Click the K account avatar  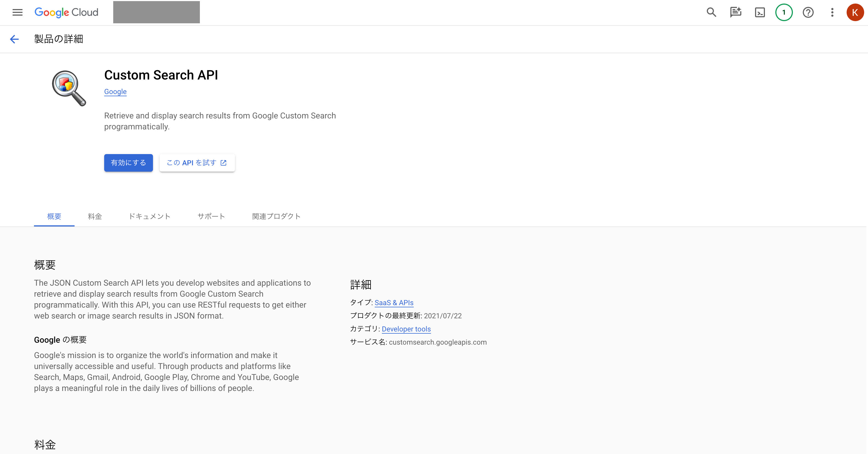[855, 12]
